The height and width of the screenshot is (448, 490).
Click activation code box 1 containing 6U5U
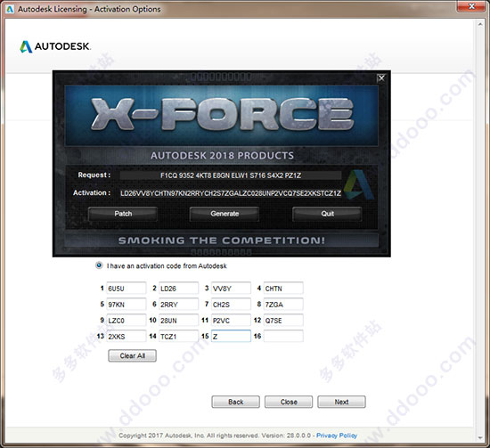click(127, 288)
